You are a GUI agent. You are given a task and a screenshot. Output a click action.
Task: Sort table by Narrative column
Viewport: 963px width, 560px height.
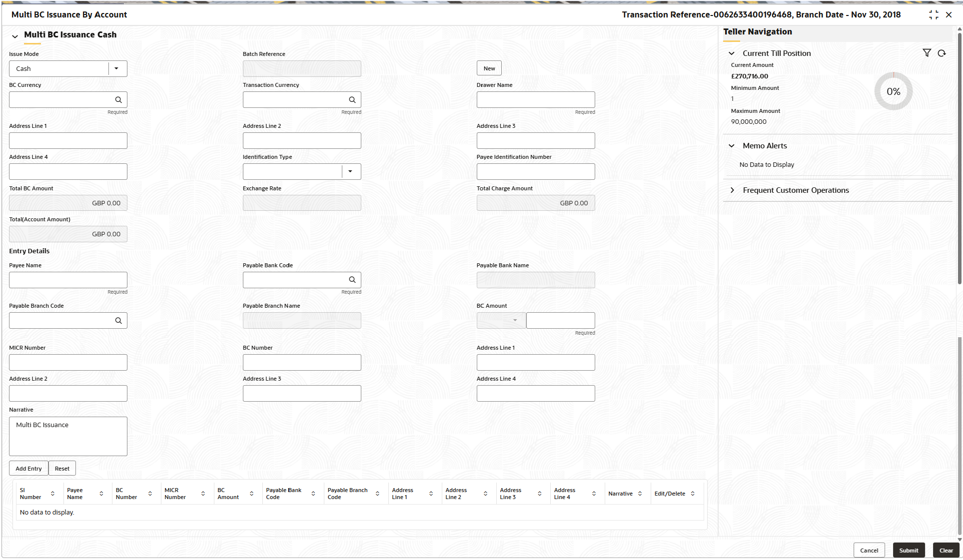click(x=640, y=494)
